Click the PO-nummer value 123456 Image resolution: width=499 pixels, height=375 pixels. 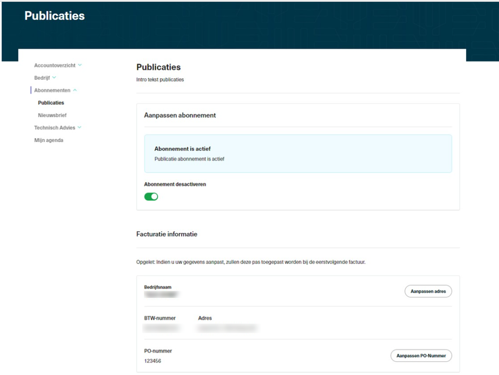(x=153, y=361)
